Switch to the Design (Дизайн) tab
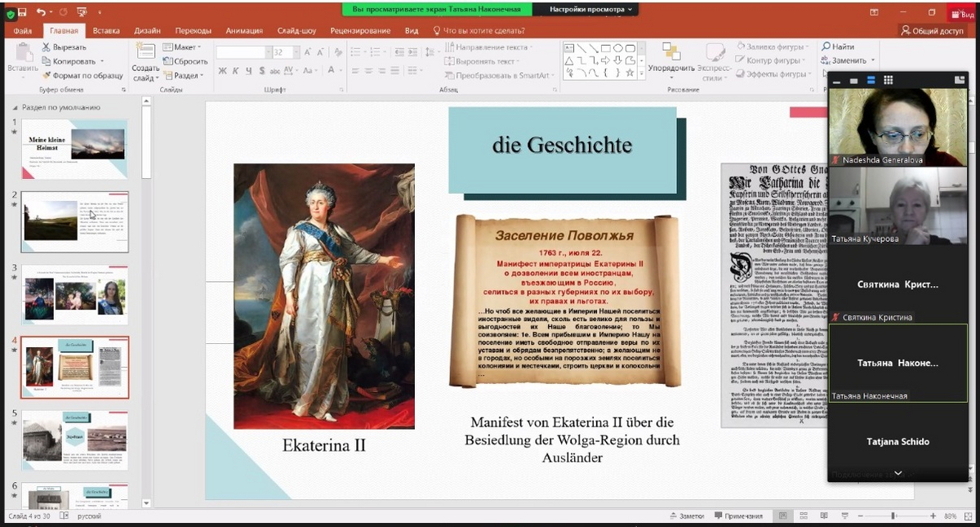 (147, 30)
